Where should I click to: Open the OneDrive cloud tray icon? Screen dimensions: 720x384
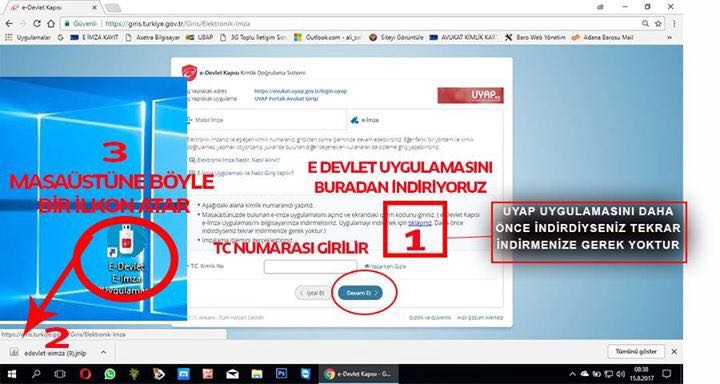click(x=584, y=374)
